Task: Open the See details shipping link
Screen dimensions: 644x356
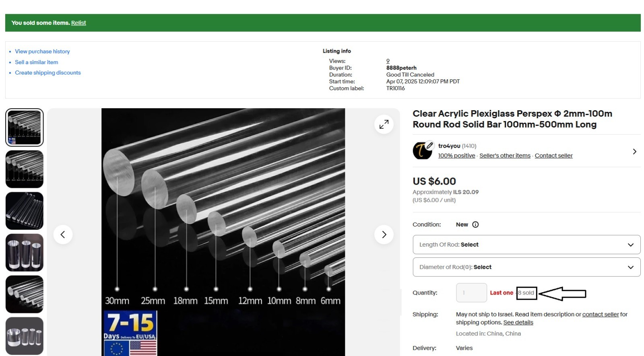Action: tap(518, 323)
